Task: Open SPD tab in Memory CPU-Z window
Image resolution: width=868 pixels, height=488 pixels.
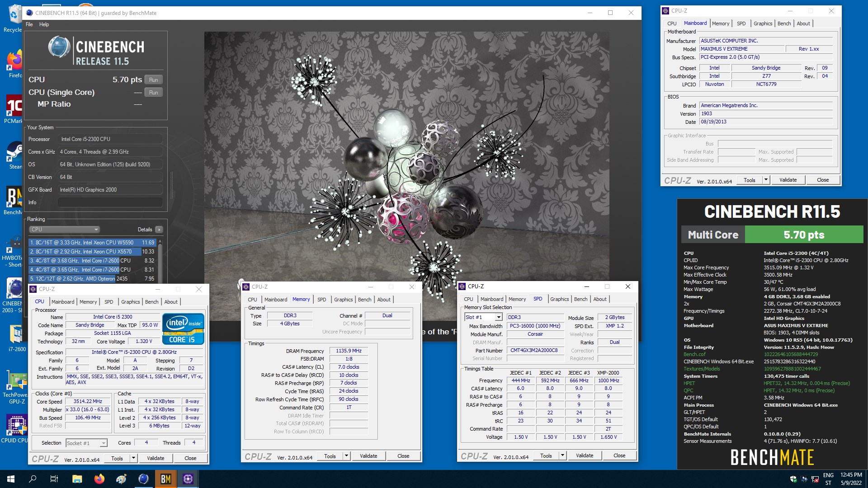Action: point(321,300)
